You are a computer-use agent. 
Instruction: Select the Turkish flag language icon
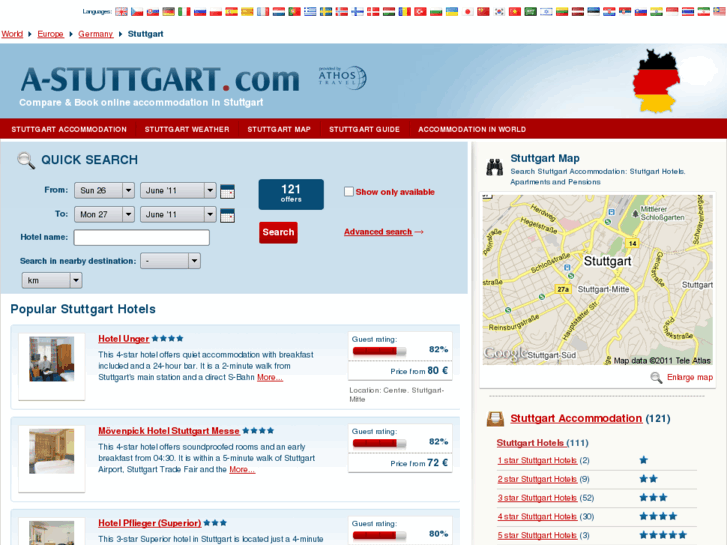pyautogui.click(x=421, y=12)
